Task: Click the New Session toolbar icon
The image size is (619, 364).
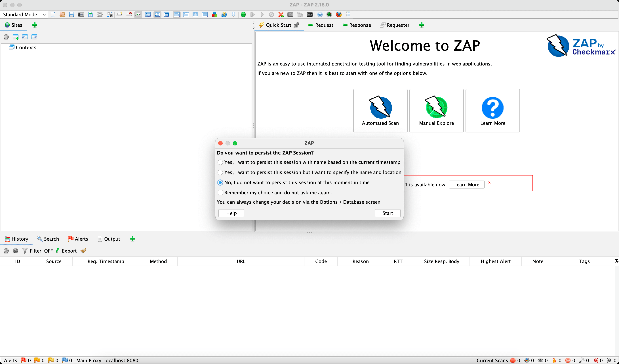Action: [x=53, y=14]
